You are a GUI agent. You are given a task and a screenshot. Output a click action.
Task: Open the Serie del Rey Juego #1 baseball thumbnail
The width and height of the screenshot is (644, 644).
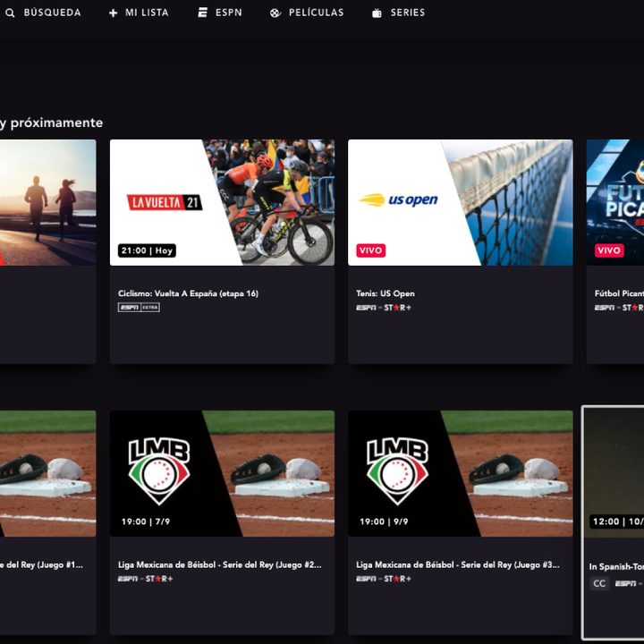tap(48, 473)
